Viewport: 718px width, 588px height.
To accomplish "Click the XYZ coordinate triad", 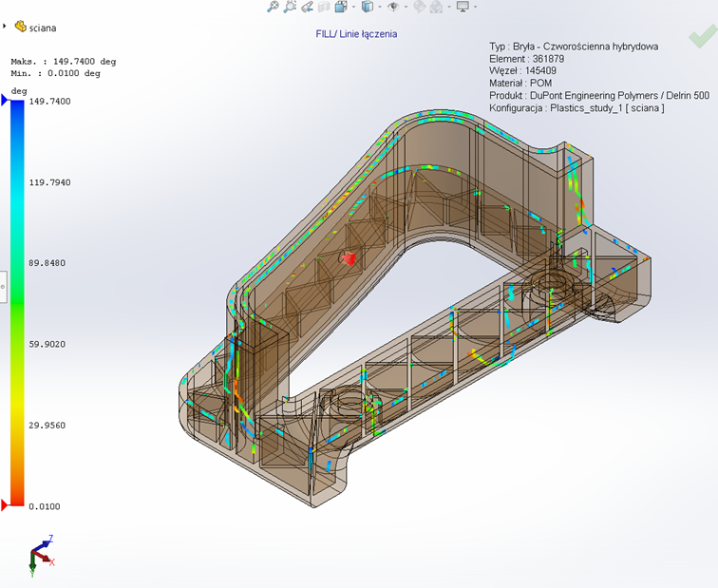I will pos(40,554).
